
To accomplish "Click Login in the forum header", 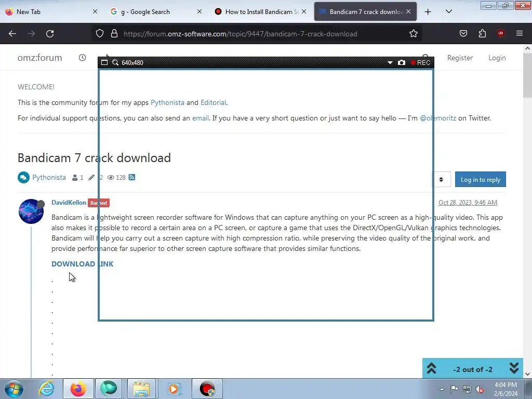I will (497, 58).
